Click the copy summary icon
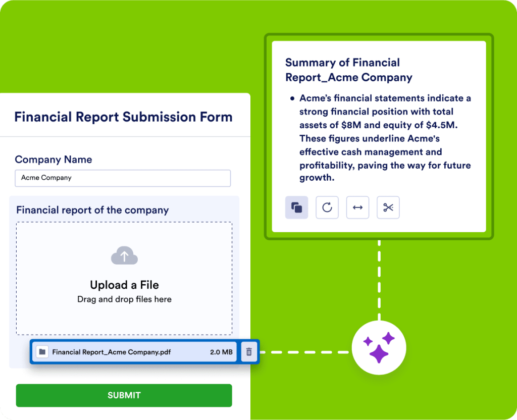 pos(296,207)
